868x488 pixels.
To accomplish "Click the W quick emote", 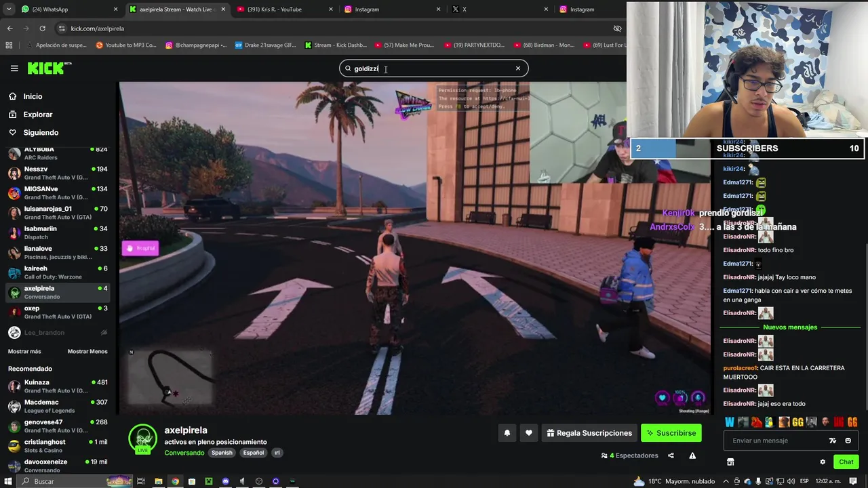I will pyautogui.click(x=730, y=422).
